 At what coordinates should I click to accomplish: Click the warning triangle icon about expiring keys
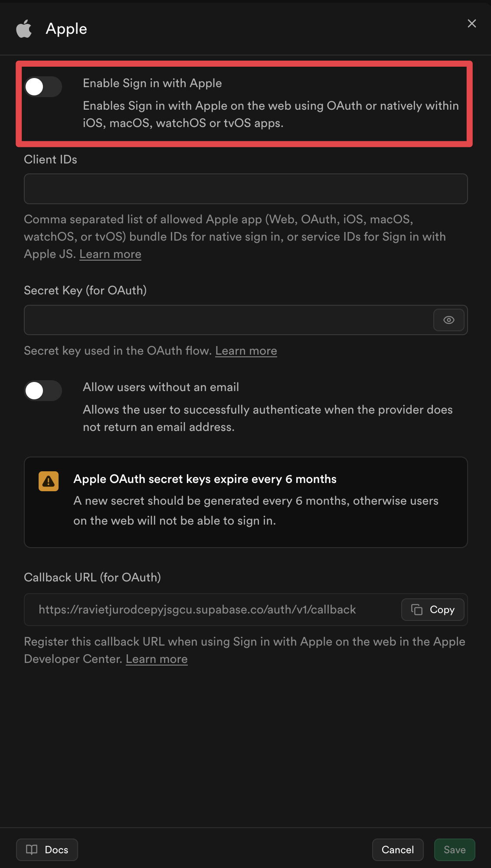49,481
